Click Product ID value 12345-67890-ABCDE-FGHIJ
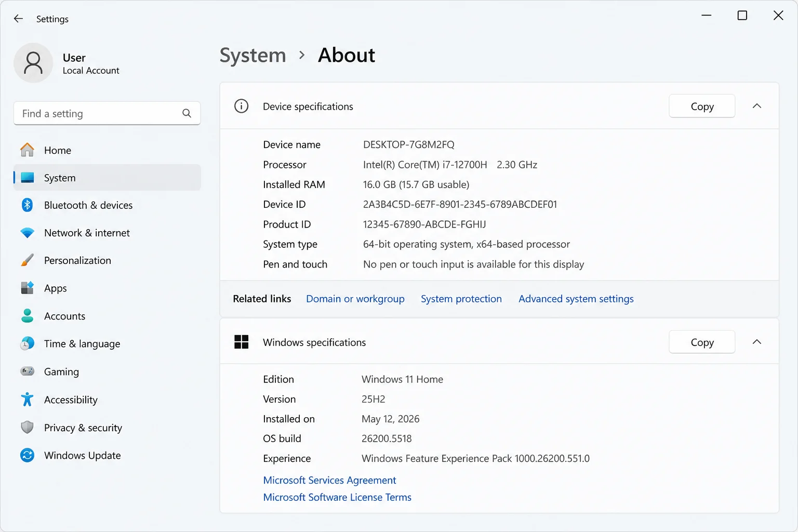 coord(424,224)
